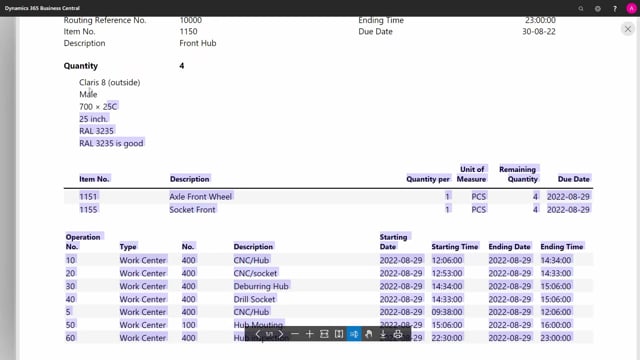Screen dimensions: 640x360
Task: Click the Axle Front Wheel description
Action: pos(200,196)
